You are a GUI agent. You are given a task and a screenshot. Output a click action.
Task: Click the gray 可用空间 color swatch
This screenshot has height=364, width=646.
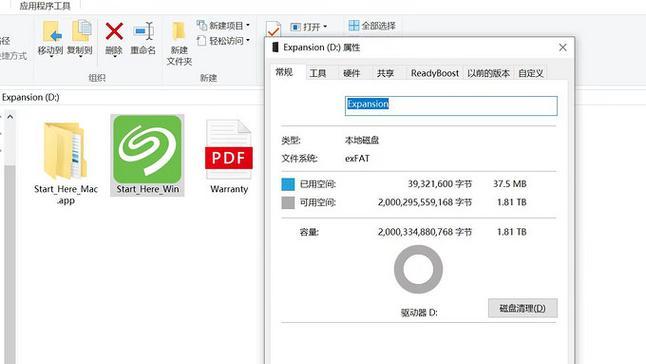point(288,203)
